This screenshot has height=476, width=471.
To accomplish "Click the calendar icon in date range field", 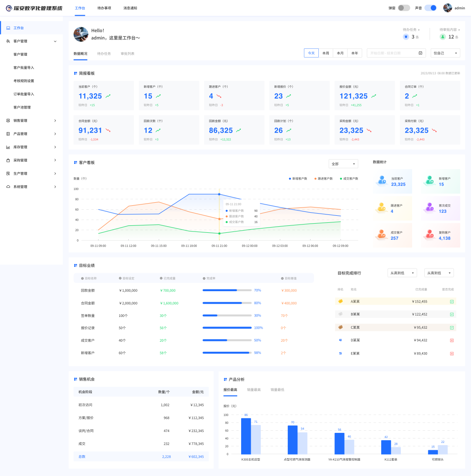I will [x=420, y=53].
